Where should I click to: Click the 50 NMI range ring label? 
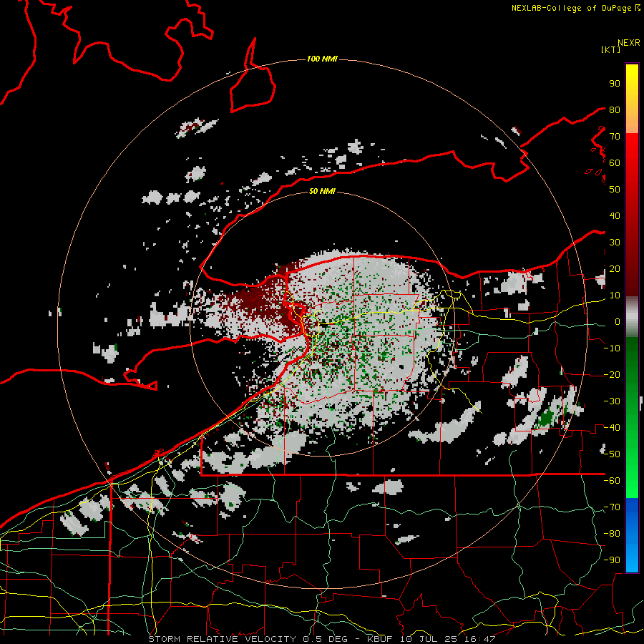pyautogui.click(x=322, y=191)
